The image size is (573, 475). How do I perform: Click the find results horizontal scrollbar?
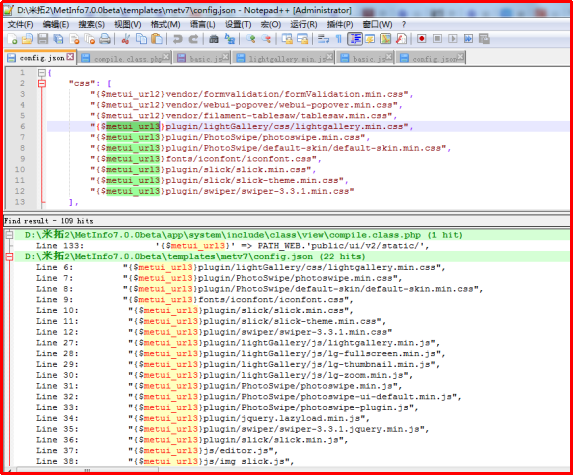(286, 470)
